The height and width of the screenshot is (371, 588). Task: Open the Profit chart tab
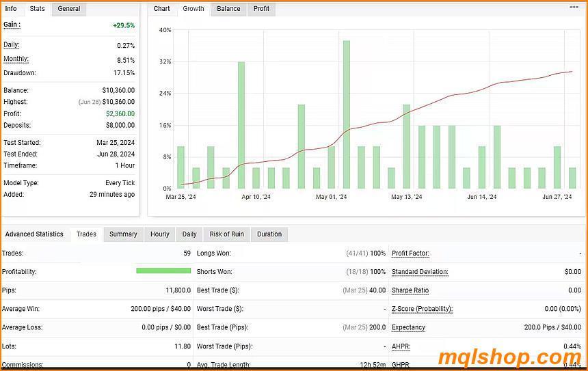pos(261,9)
